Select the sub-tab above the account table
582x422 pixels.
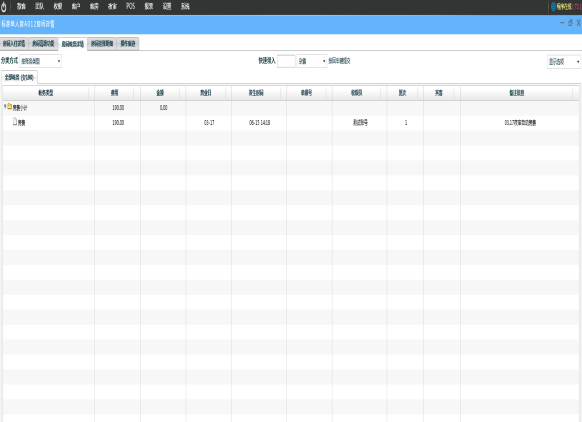(x=19, y=78)
